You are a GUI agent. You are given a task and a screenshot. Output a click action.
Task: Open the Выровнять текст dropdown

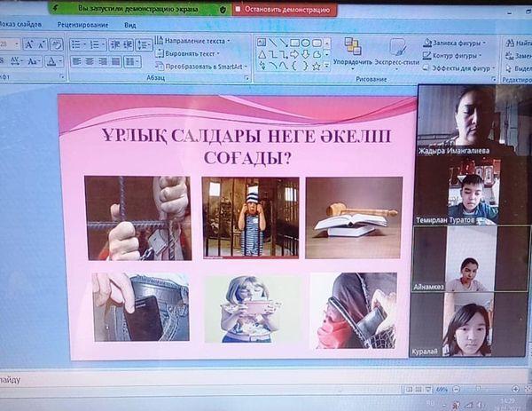click(188, 53)
